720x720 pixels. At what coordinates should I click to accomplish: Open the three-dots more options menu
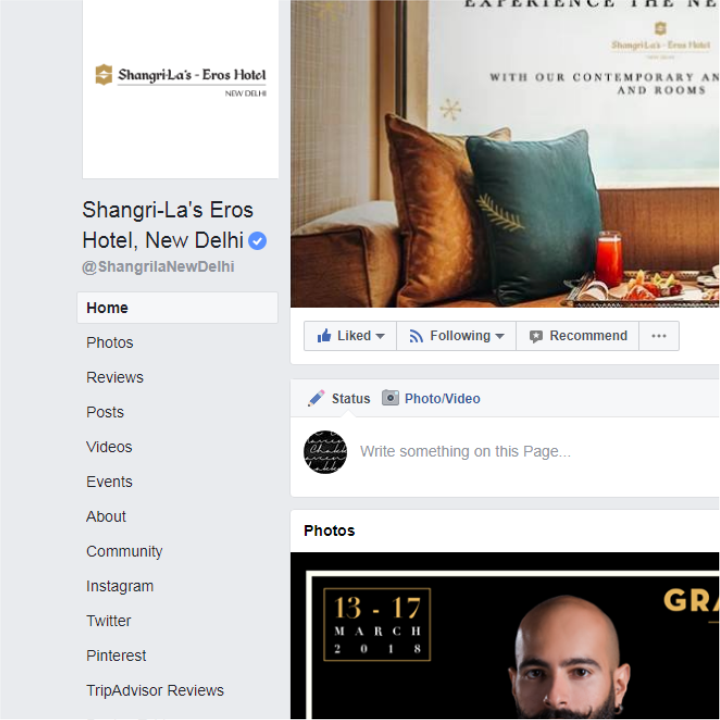tap(659, 336)
